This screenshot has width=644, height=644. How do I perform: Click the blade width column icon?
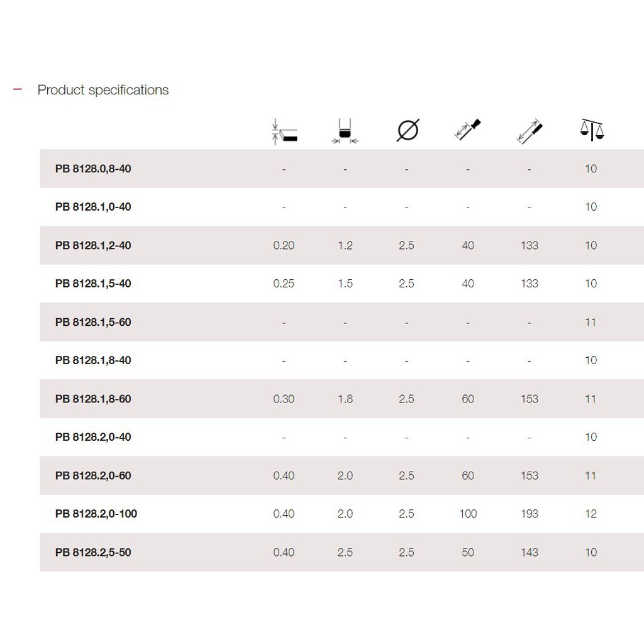[x=345, y=131]
